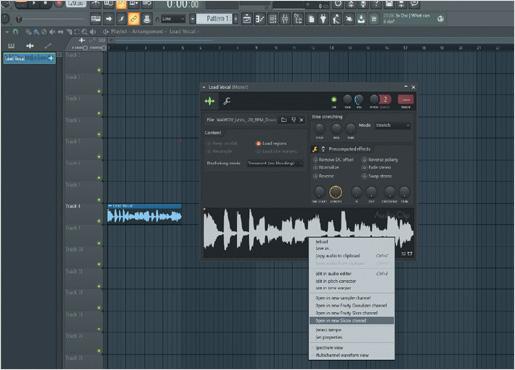Choose Detect tempo in context menu

pyautogui.click(x=352, y=330)
